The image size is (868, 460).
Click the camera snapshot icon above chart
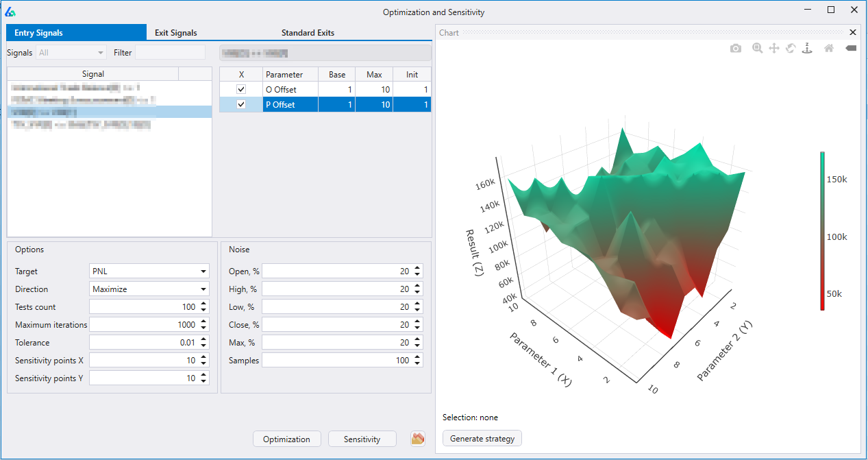pyautogui.click(x=735, y=49)
